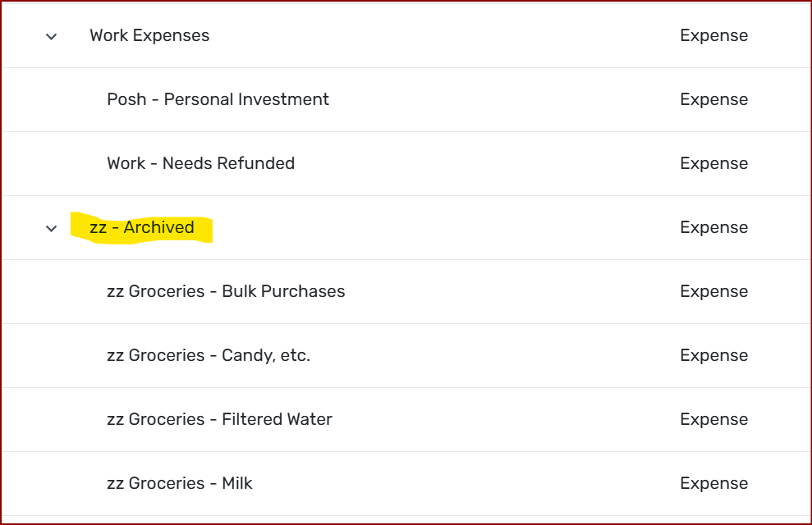Screen dimensions: 812x525
Task: Collapse the Work Expenses category group
Action: pos(51,36)
